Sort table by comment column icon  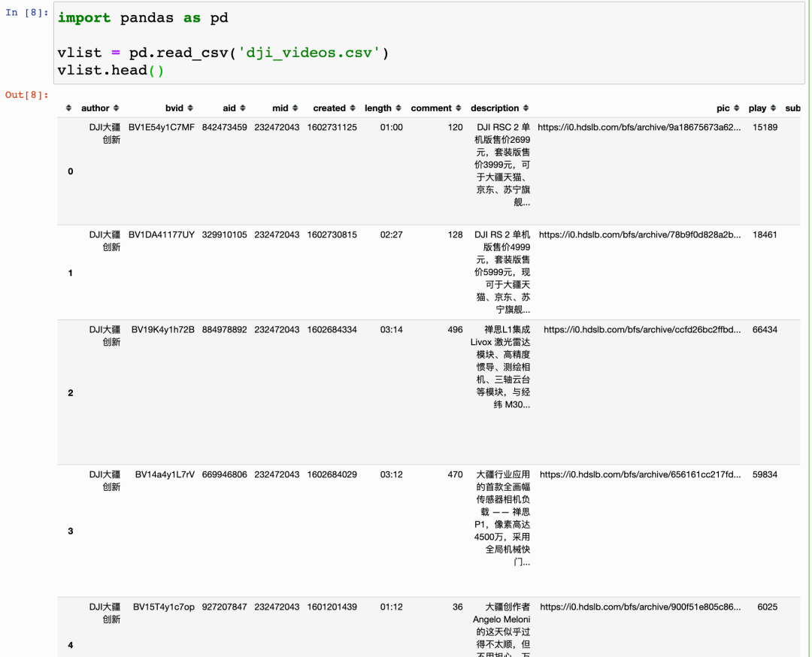tap(459, 108)
